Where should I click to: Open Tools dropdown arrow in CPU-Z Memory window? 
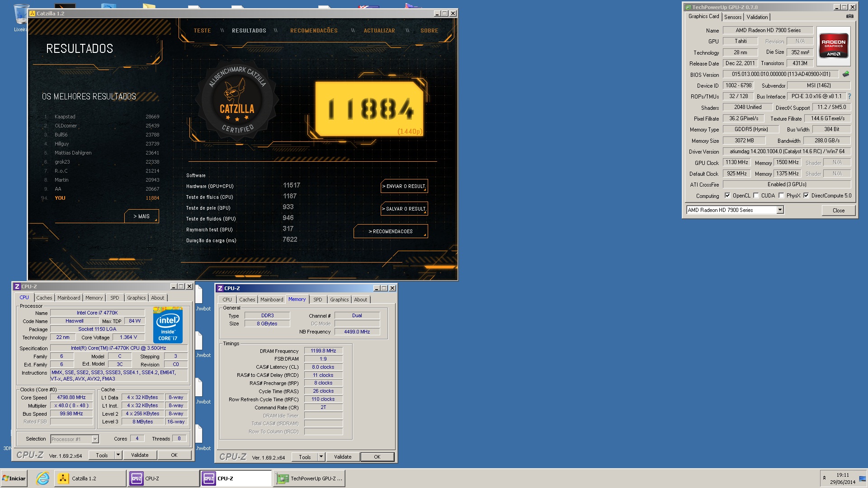(x=321, y=457)
